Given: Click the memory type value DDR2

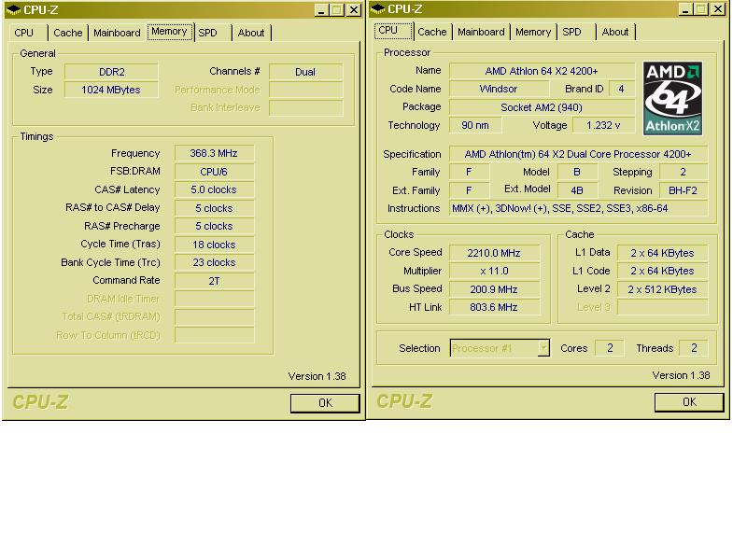Looking at the screenshot, I should tap(111, 72).
